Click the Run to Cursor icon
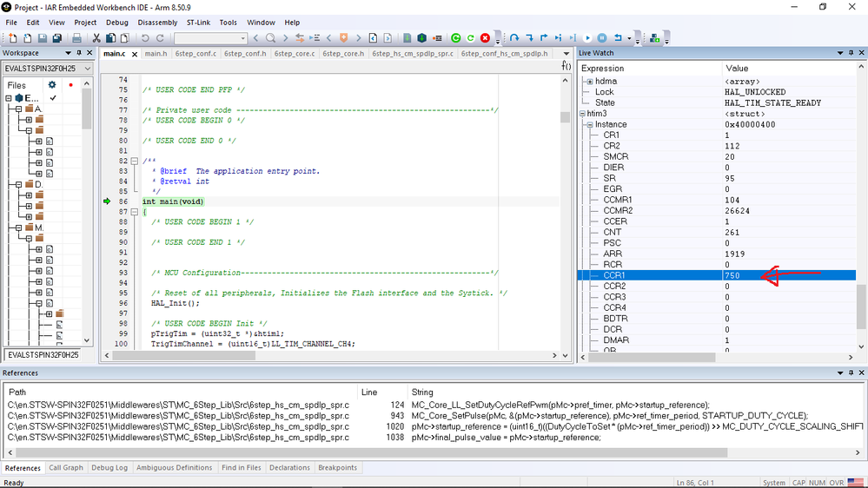The image size is (868, 488). 573,37
